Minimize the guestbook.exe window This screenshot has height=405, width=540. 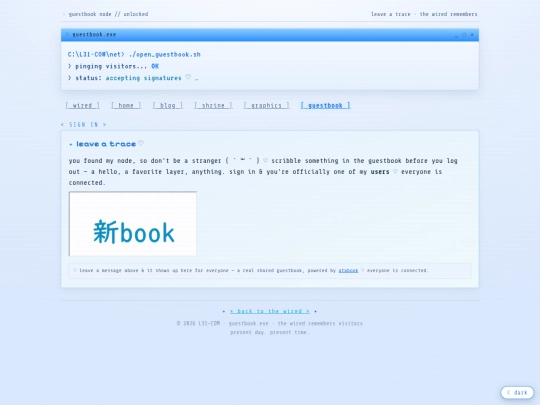pyautogui.click(x=456, y=35)
